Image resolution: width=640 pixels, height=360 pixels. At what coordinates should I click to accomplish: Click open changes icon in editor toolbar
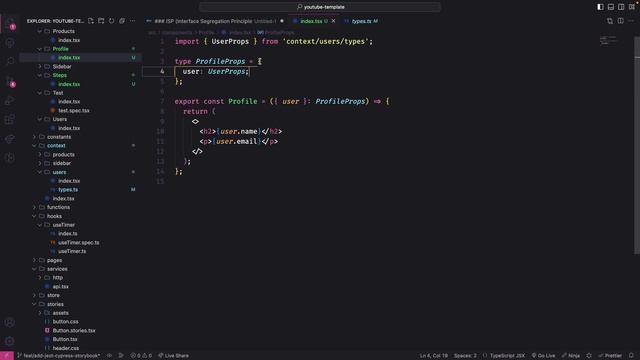point(610,21)
